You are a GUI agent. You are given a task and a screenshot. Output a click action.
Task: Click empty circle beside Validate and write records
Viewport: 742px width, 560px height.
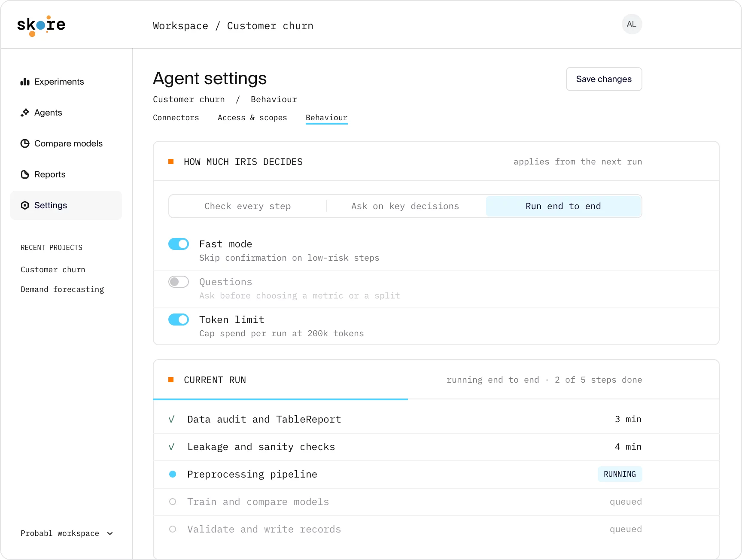point(173,529)
